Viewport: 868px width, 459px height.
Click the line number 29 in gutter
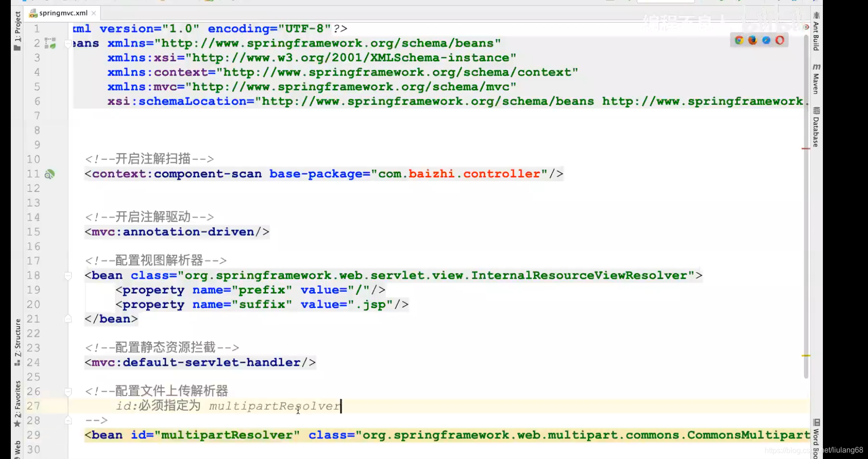pos(33,435)
